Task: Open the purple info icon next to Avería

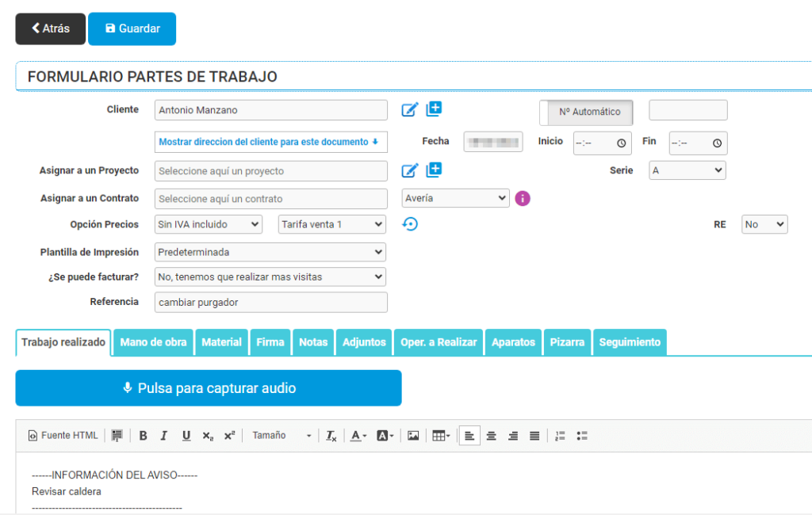Action: (x=522, y=198)
